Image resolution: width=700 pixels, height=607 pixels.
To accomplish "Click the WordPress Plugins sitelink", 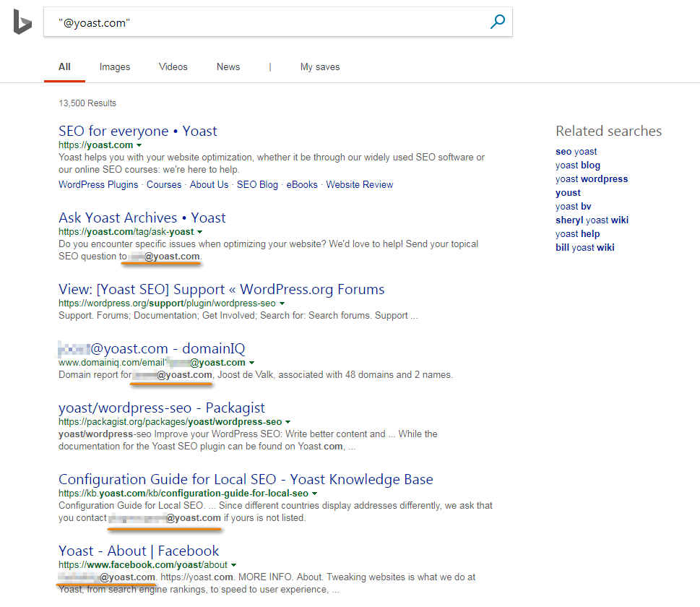I will pyautogui.click(x=98, y=184).
